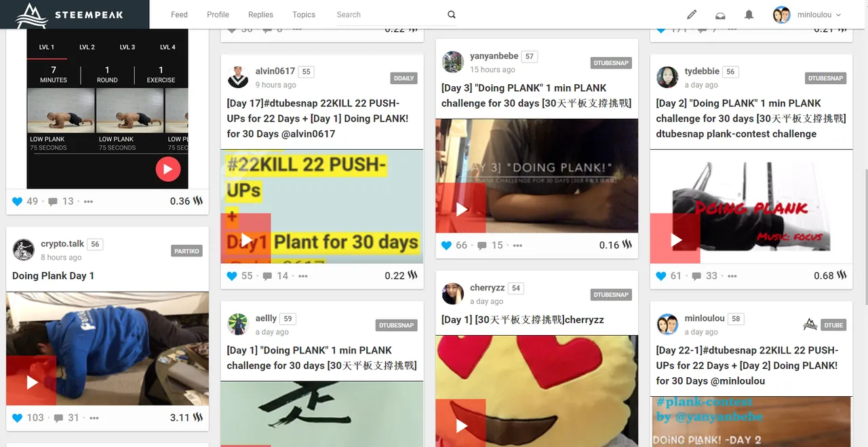This screenshot has height=447, width=868.
Task: Click the DDAILY tag on the alvin0617 post
Action: 403,78
